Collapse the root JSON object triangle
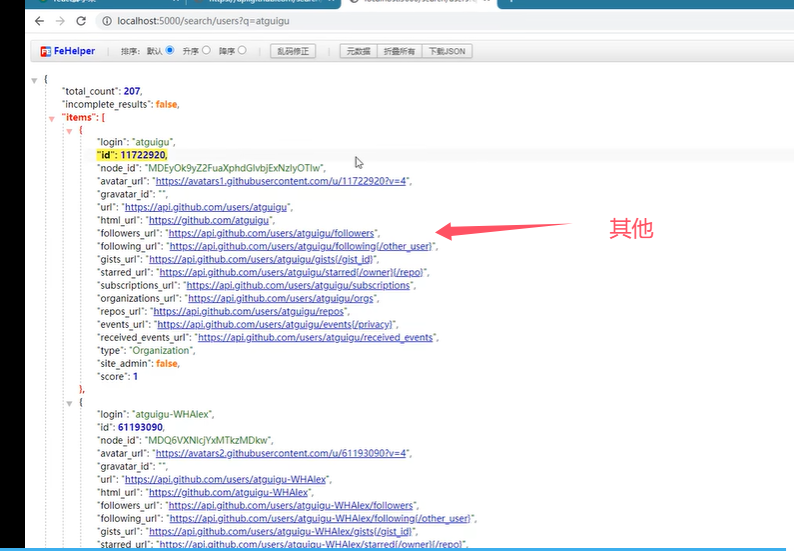The height and width of the screenshot is (554, 794). pos(34,81)
